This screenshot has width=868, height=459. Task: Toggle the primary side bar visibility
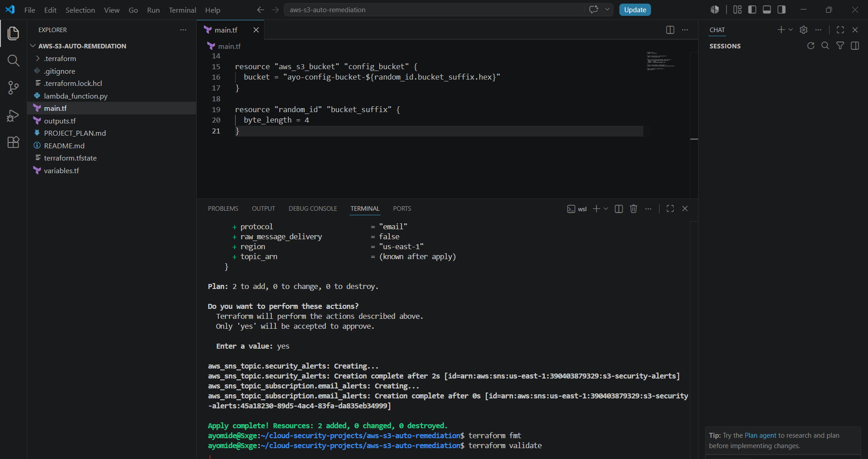[752, 9]
